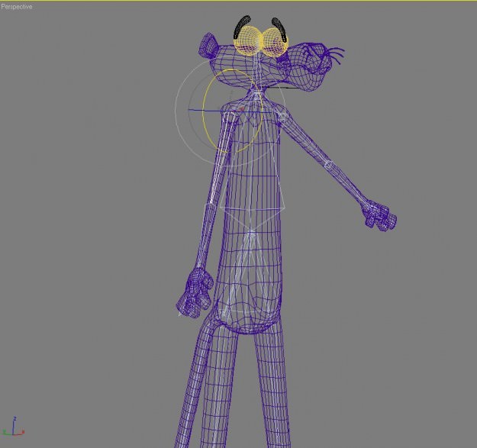Open the Perspective viewport label menu

(17, 6)
